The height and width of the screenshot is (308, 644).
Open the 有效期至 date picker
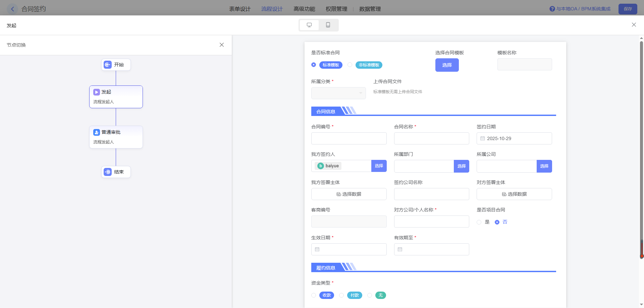[x=431, y=249]
